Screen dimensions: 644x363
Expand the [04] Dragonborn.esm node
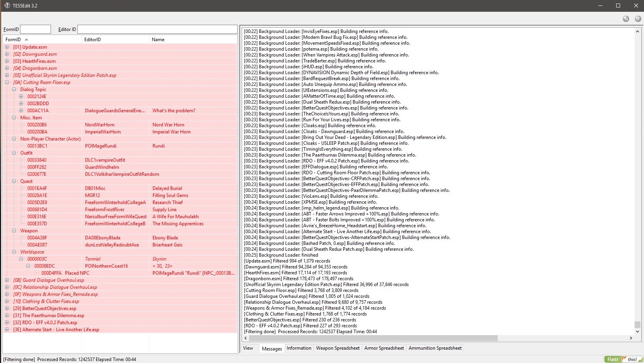tap(7, 68)
